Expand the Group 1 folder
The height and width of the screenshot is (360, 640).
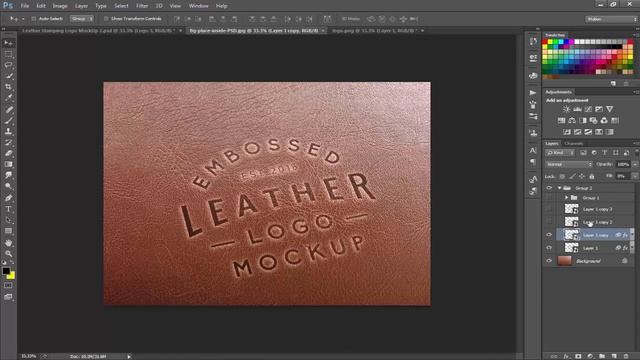(x=567, y=198)
